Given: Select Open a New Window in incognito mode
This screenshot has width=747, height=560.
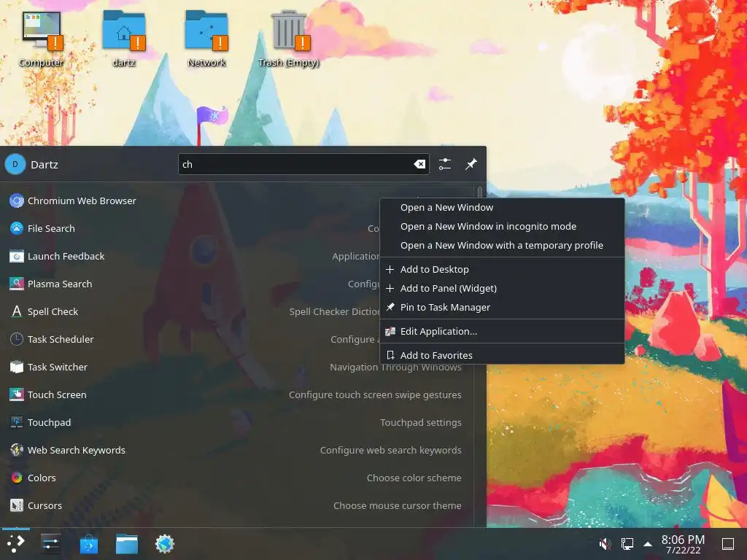Looking at the screenshot, I should (502, 227).
